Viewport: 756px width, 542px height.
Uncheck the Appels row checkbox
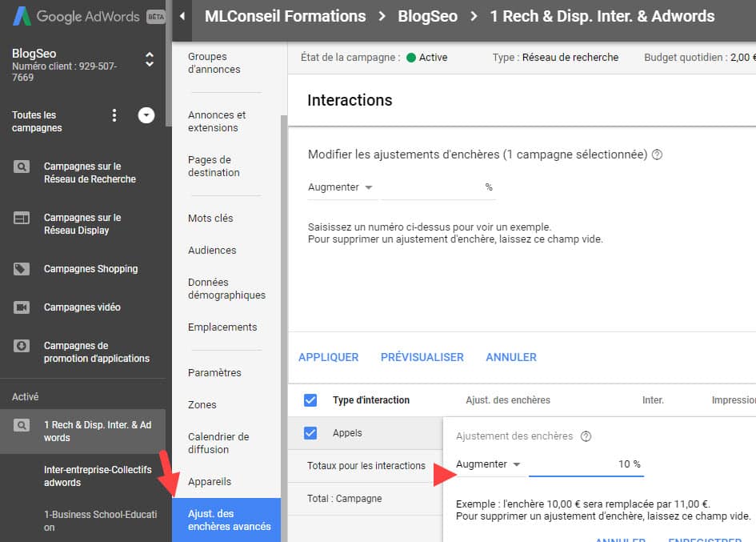310,433
